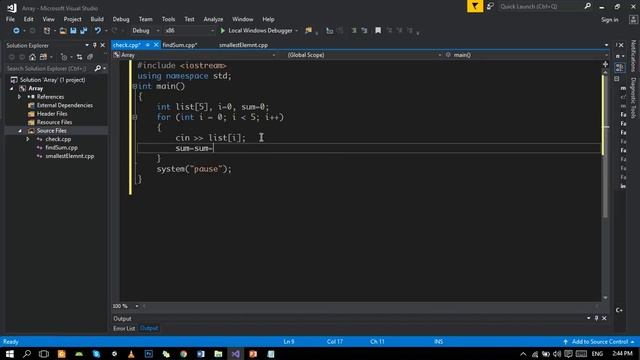Viewport: 640px width, 360px height.
Task: Click the feedback filter icon in the title bar
Action: [x=475, y=6]
